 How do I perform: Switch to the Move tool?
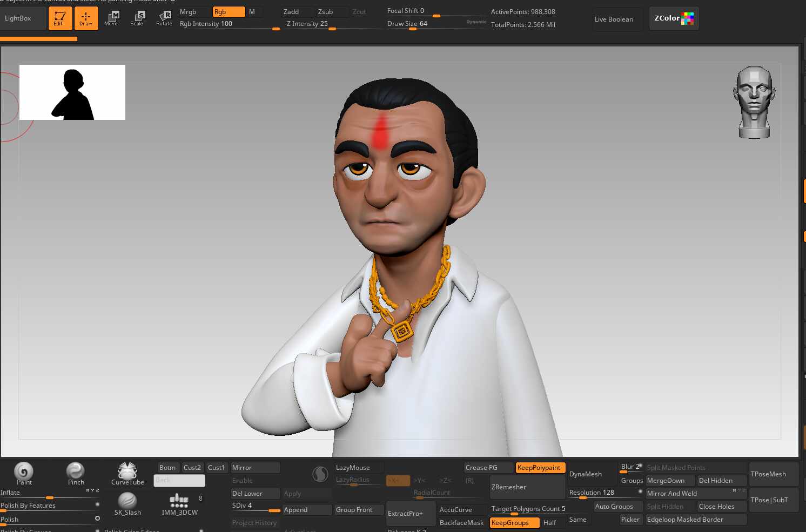coord(111,18)
